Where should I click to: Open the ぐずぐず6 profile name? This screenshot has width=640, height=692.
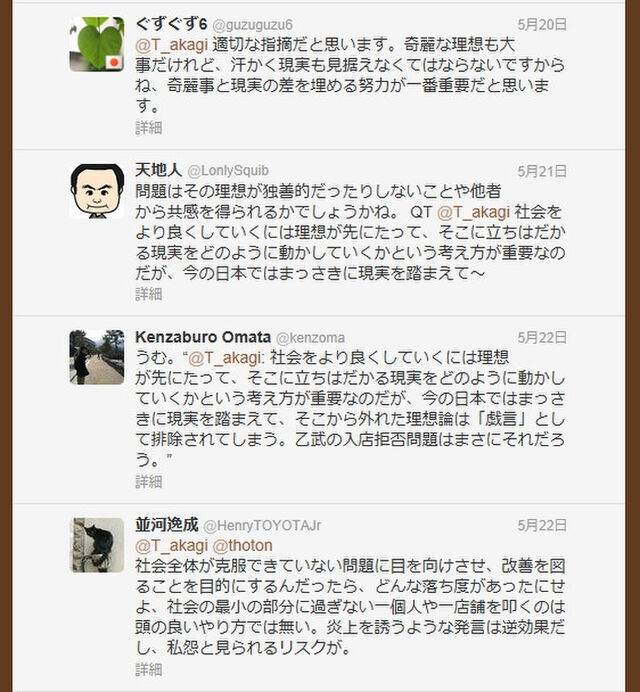(x=171, y=24)
